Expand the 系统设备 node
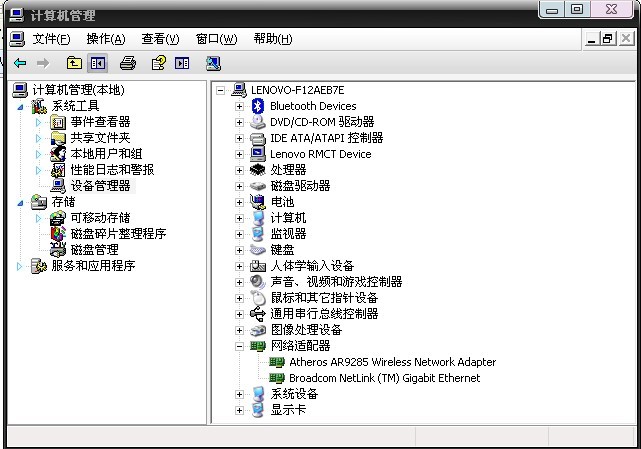Screen dimensions: 641x449 pos(240,395)
